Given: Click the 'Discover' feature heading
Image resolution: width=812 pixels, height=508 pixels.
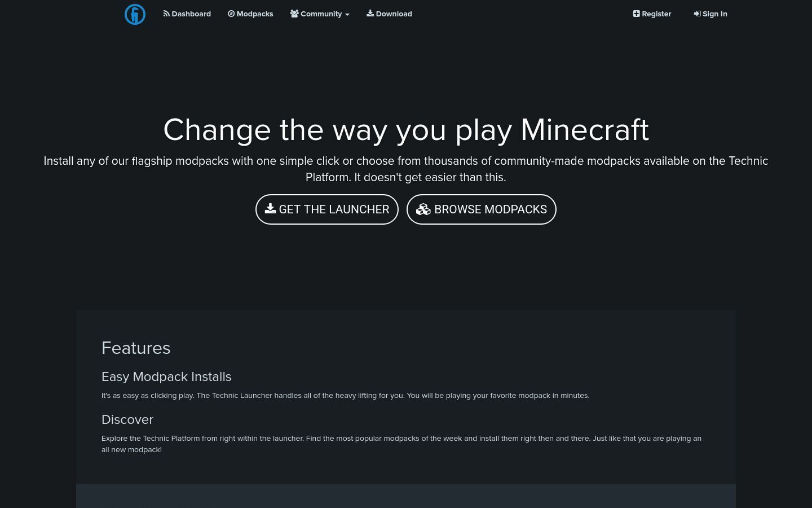Looking at the screenshot, I should click(127, 419).
